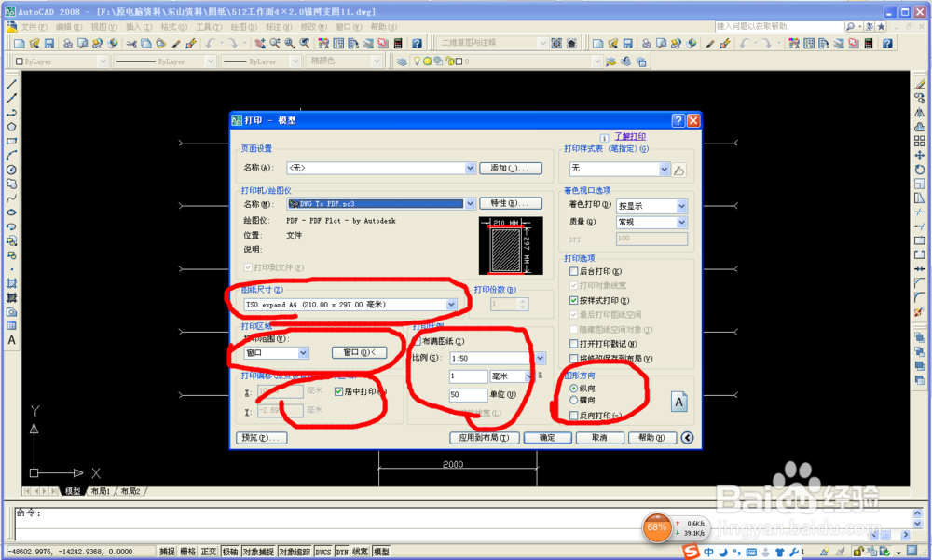Click the QuickCalc calculator icon

click(398, 44)
